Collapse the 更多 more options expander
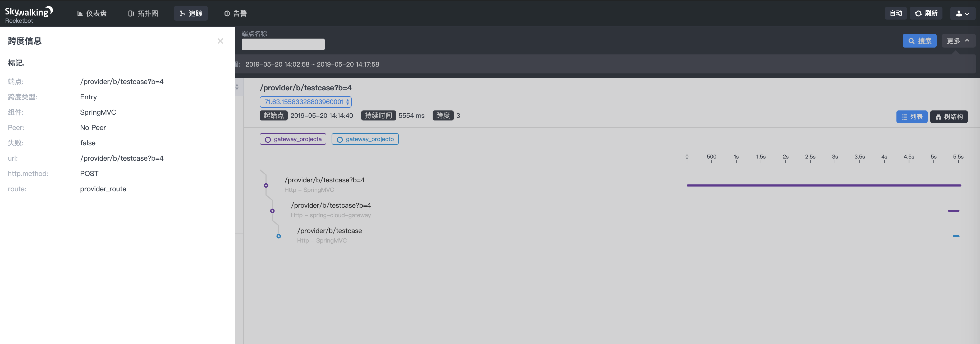This screenshot has height=344, width=980. point(958,41)
